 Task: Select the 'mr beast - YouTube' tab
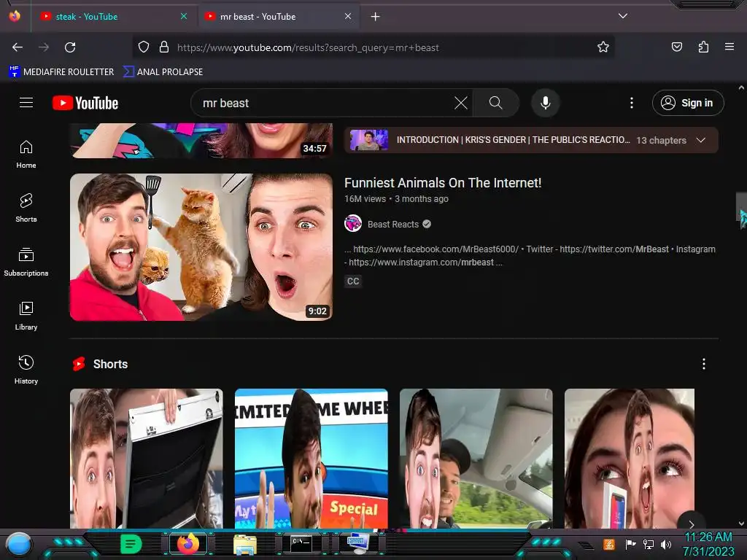coord(279,17)
